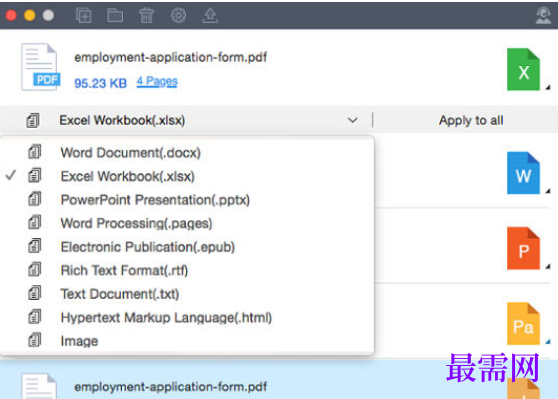The width and height of the screenshot is (558, 399).
Task: Open settings with the gear icon
Action: click(x=178, y=16)
